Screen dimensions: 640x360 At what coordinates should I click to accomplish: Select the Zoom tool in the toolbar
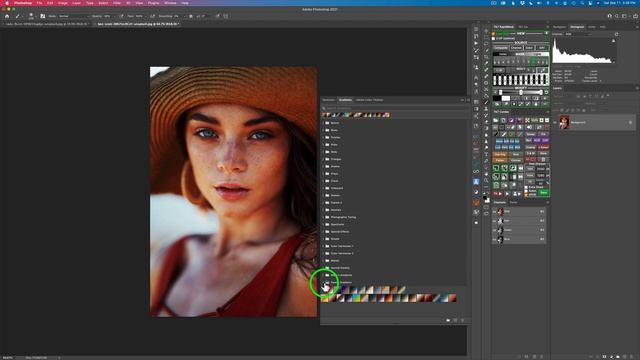tap(486, 180)
